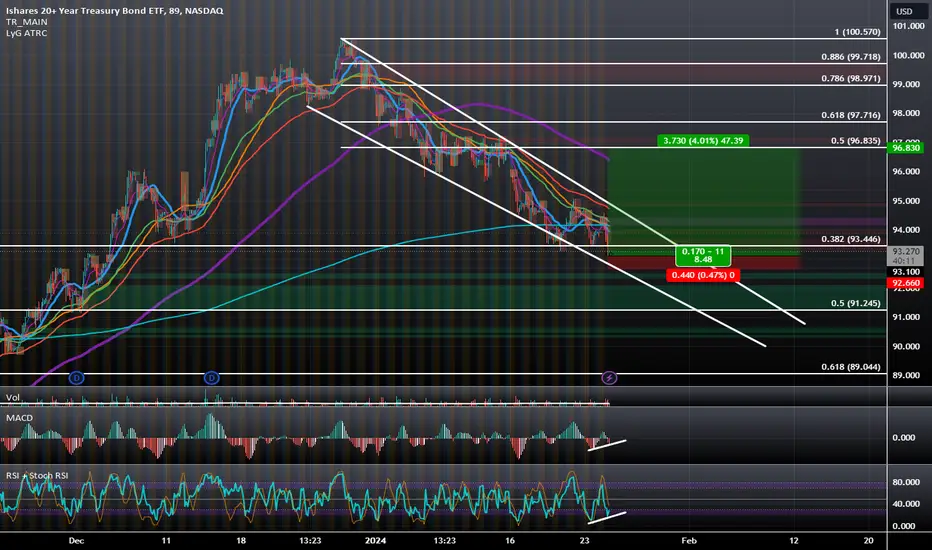The height and width of the screenshot is (550, 932).
Task: Click the first dividend D marker near Dec
Action: [76, 378]
